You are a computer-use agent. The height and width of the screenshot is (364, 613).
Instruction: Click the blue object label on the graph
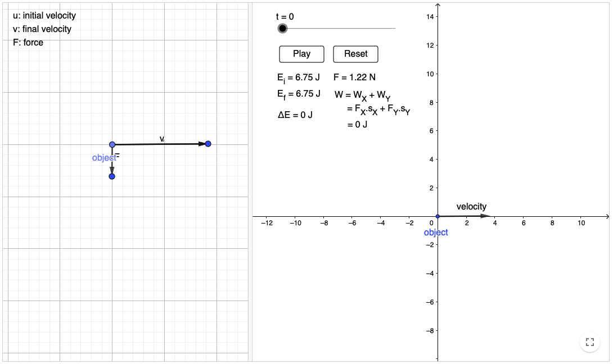[x=435, y=232]
